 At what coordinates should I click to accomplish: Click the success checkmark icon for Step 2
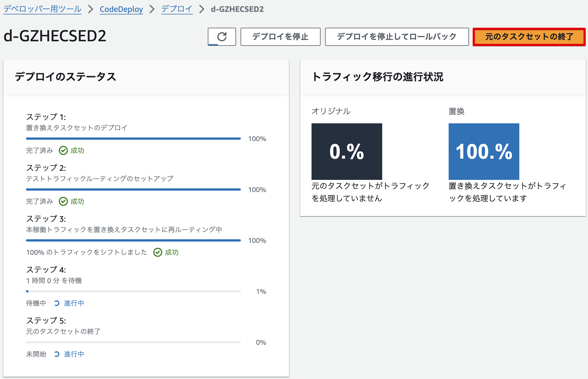[63, 201]
